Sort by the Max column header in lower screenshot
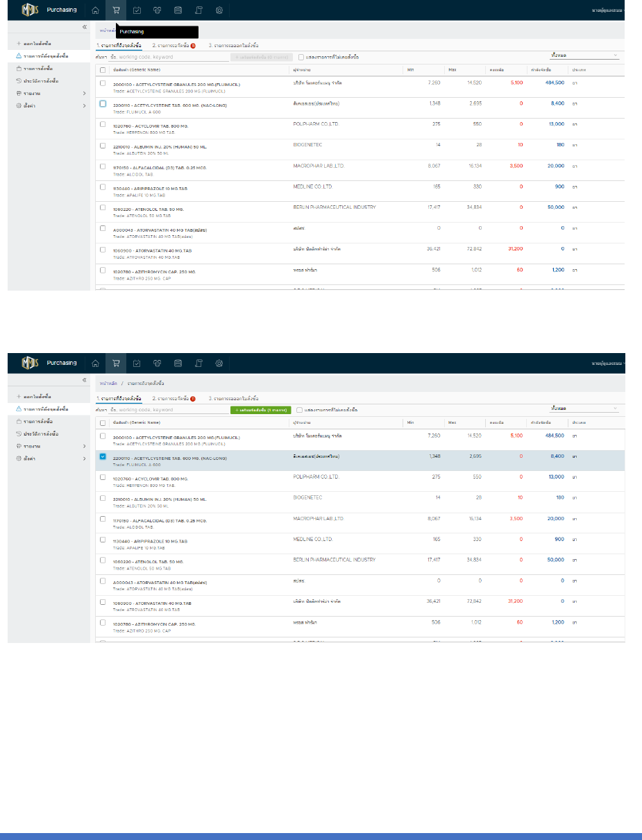The height and width of the screenshot is (840, 642). coord(452,422)
